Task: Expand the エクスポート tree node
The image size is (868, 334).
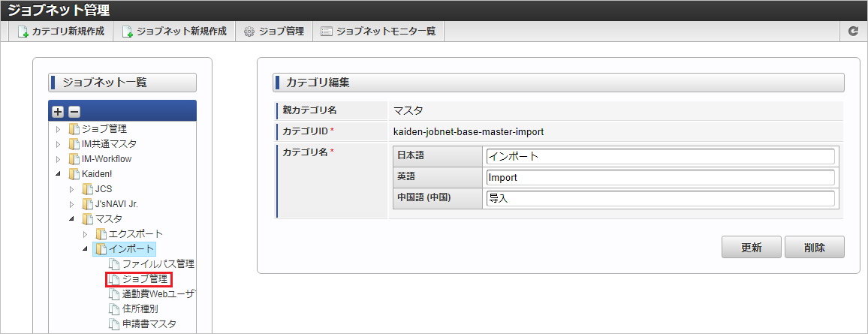Action: tap(86, 234)
